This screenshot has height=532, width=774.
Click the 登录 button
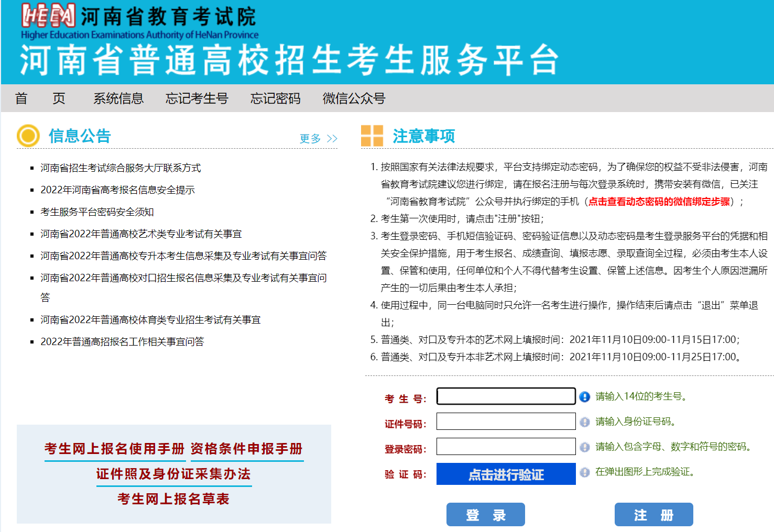point(486,515)
